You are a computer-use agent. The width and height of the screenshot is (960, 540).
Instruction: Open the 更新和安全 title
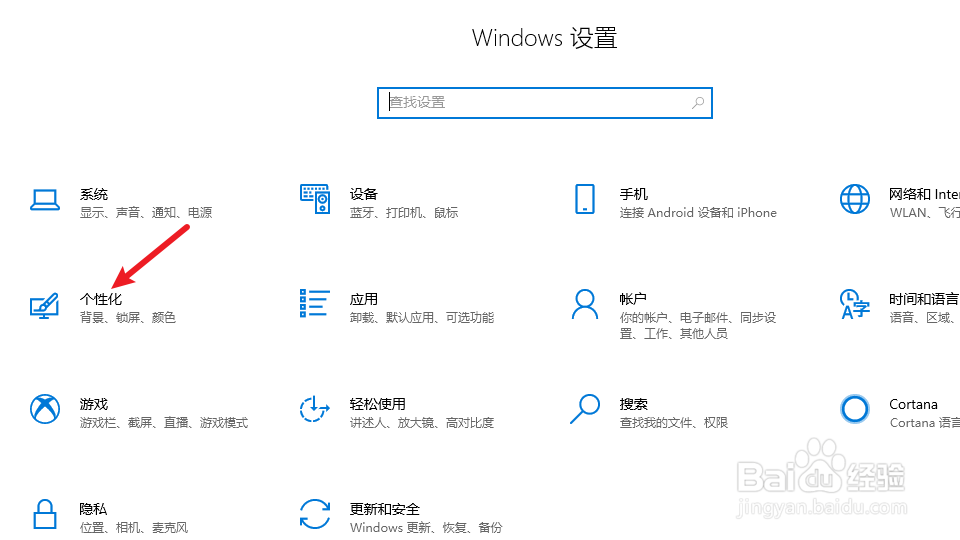(384, 509)
